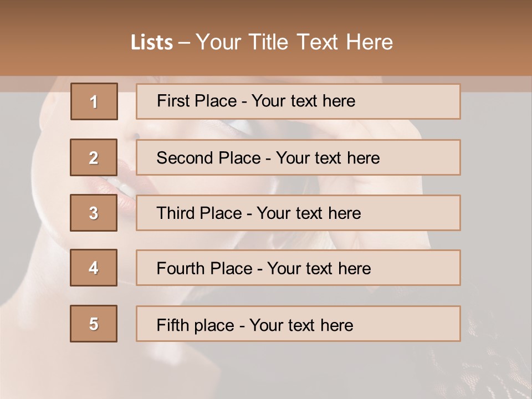Click the number 4 list marker
This screenshot has height=399, width=532.
pos(94,268)
